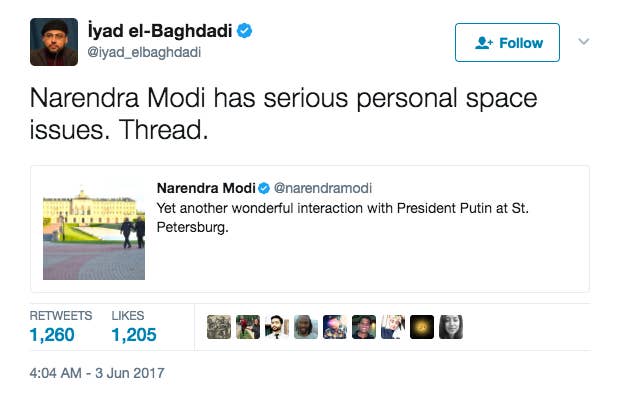View the 1,260 retweets count
Image resolution: width=620 pixels, height=394 pixels.
click(x=52, y=335)
